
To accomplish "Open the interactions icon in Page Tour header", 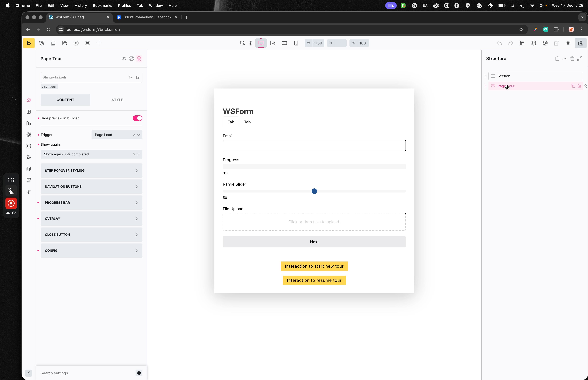I will [139, 59].
